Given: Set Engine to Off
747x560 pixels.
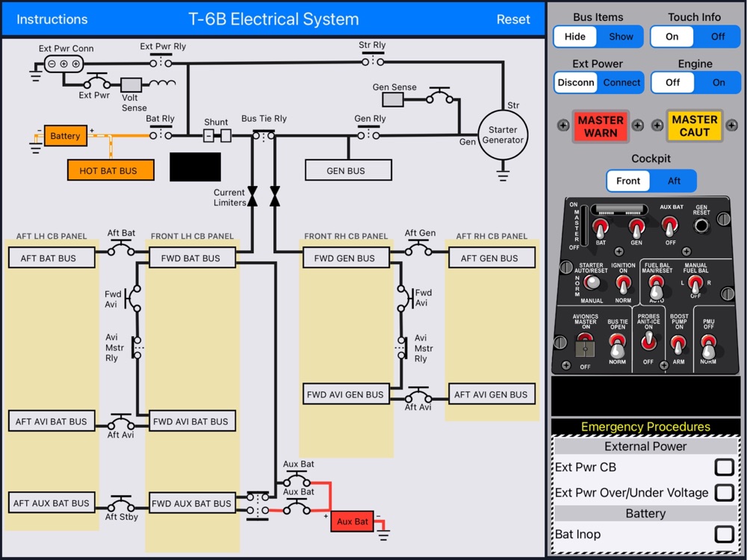Looking at the screenshot, I should pos(672,82).
